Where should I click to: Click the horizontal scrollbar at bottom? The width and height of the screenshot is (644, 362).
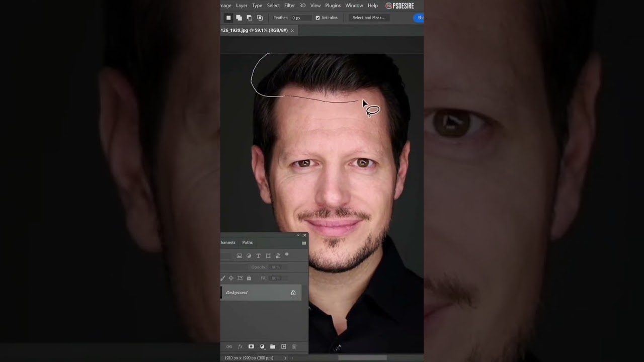tap(362, 358)
